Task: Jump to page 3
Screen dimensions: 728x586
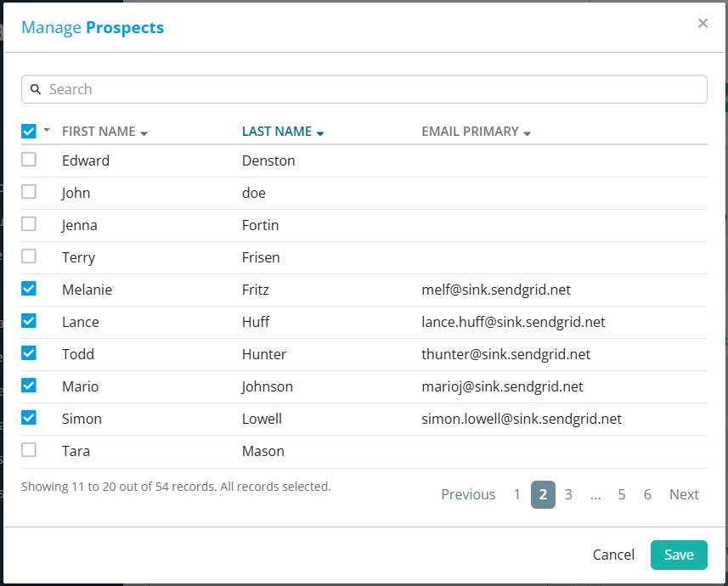Action: [x=568, y=494]
